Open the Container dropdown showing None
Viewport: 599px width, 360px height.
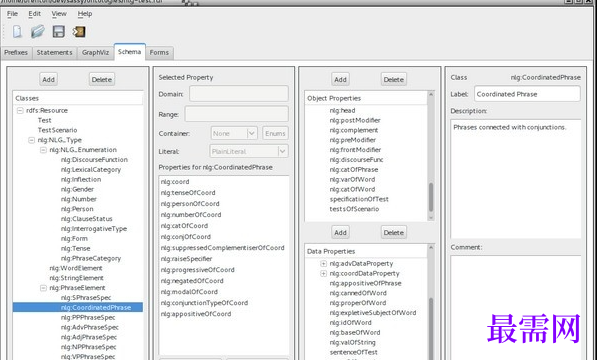pyautogui.click(x=234, y=133)
